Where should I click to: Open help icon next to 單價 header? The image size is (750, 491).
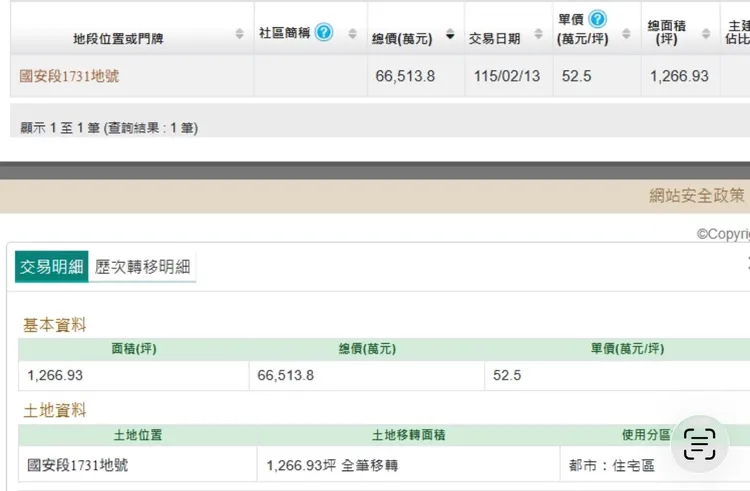pyautogui.click(x=597, y=19)
